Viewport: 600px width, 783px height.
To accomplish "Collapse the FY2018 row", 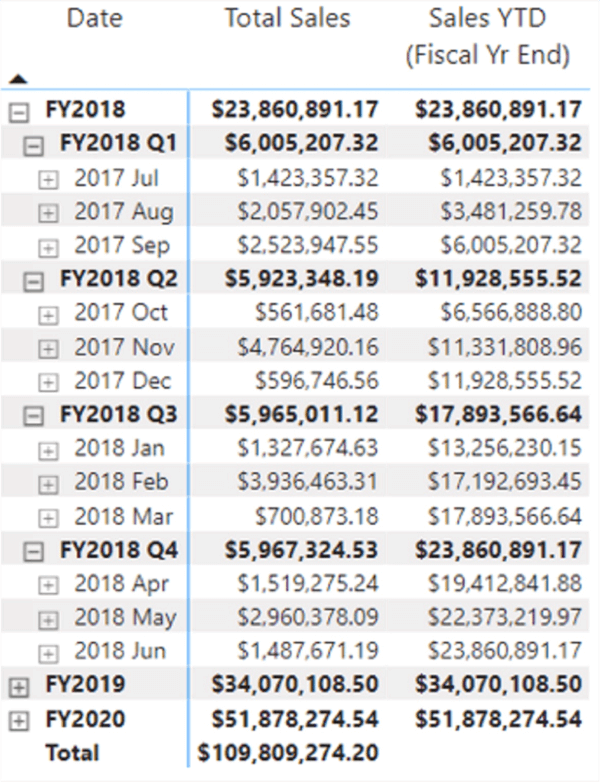I will tap(16, 110).
